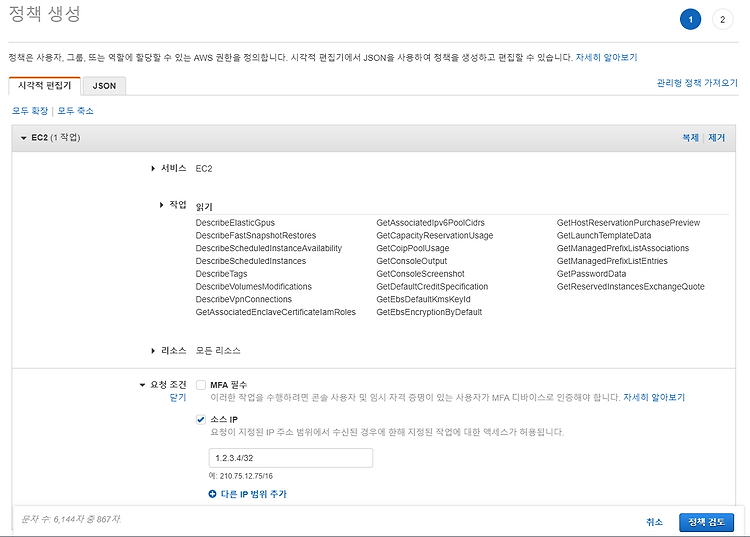This screenshot has width=750, height=537.
Task: Click GetPasswordData action text
Action: [591, 274]
